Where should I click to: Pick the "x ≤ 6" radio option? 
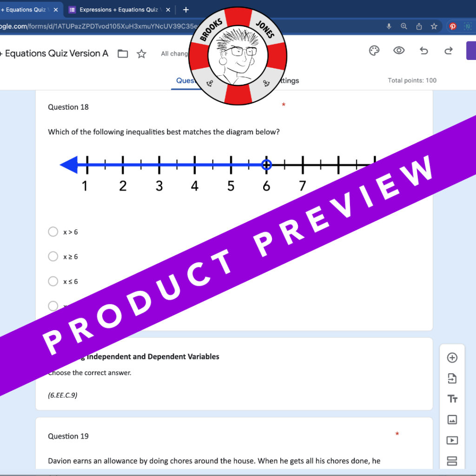click(x=53, y=281)
